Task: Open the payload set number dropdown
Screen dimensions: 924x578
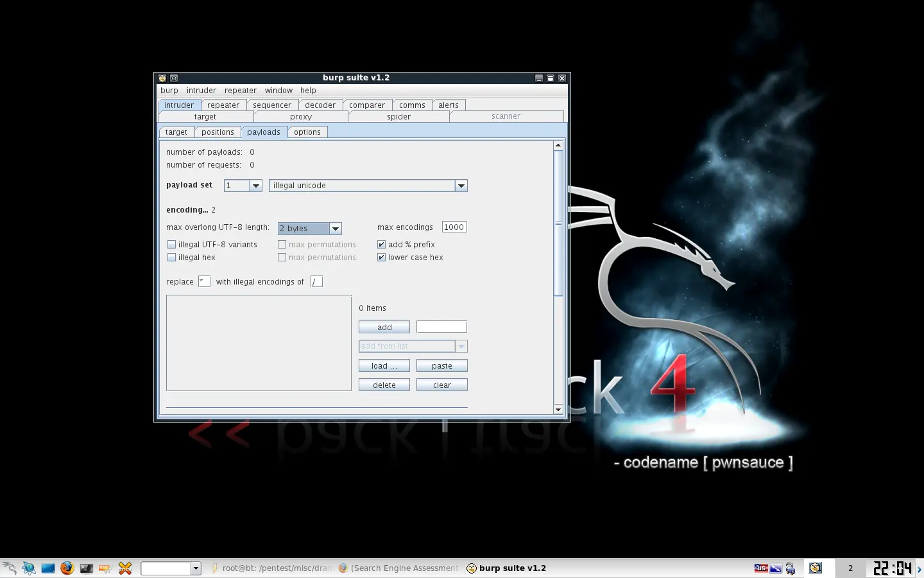Action: point(256,186)
